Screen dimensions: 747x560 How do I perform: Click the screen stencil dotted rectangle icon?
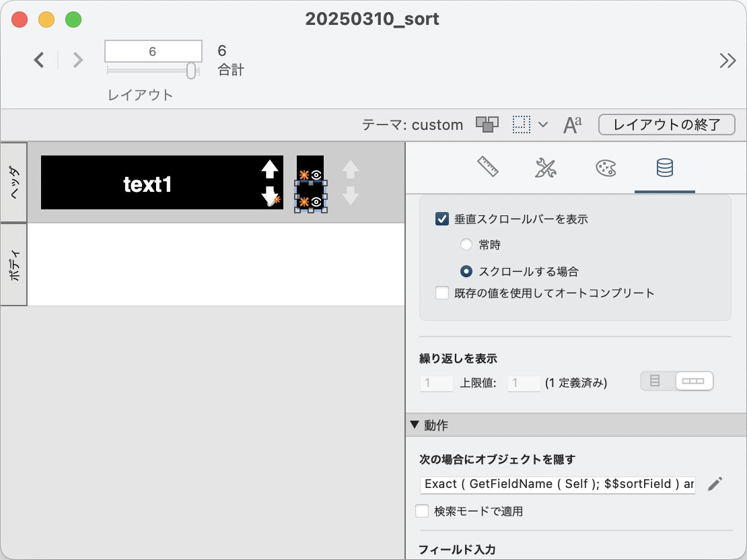pos(521,125)
